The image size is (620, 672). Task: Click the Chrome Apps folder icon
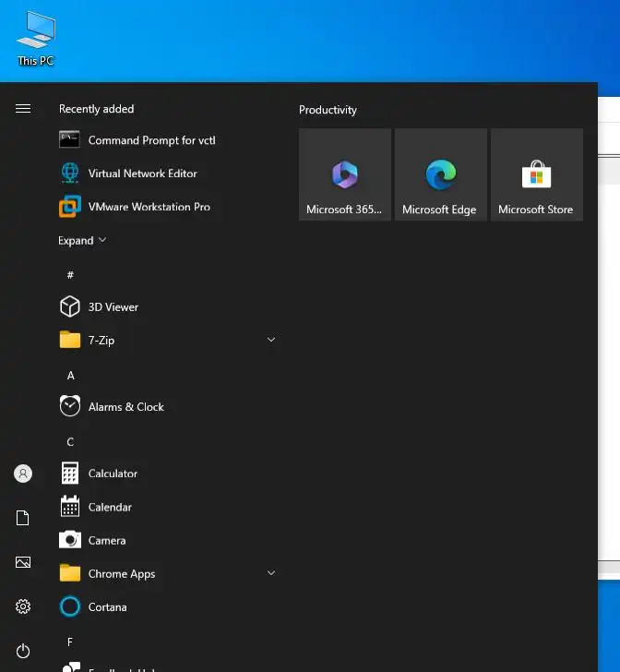pos(70,573)
